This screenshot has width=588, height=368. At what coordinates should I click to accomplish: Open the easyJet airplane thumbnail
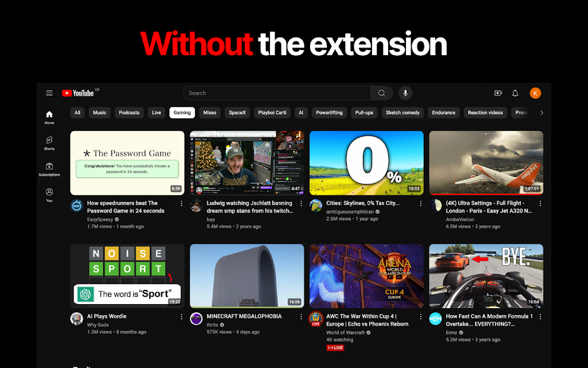pyautogui.click(x=486, y=163)
